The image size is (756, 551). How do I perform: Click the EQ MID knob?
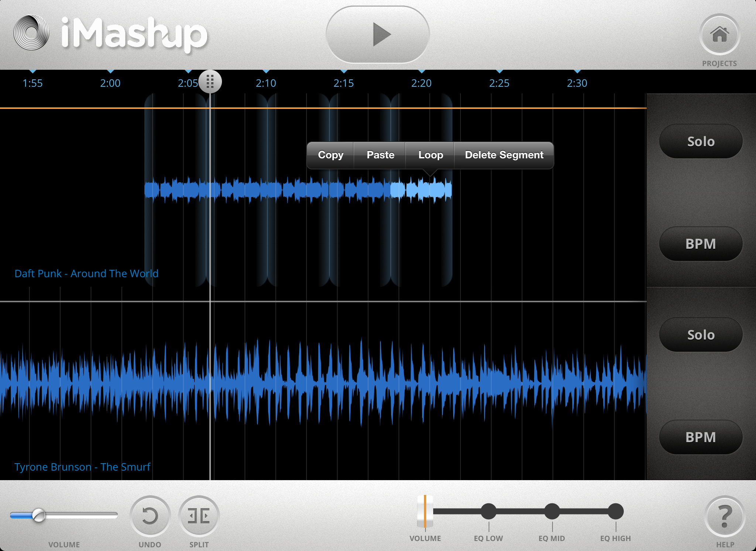pyautogui.click(x=552, y=511)
